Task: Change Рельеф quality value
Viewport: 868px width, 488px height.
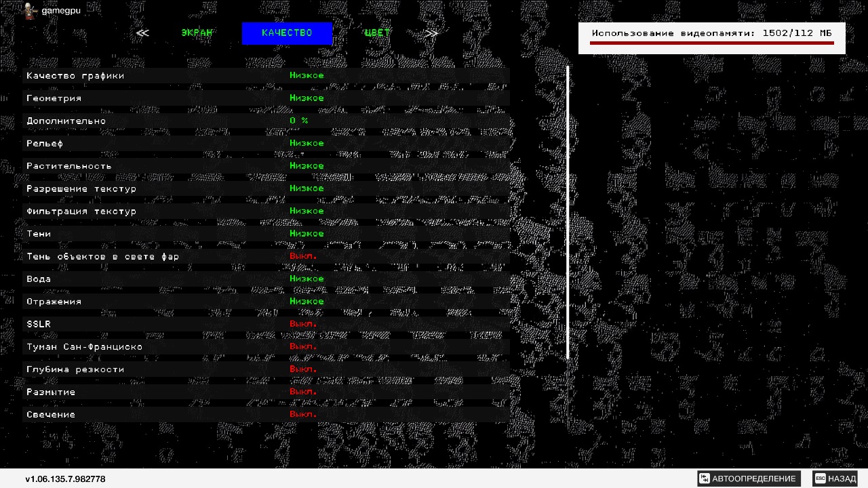Action: click(x=307, y=143)
